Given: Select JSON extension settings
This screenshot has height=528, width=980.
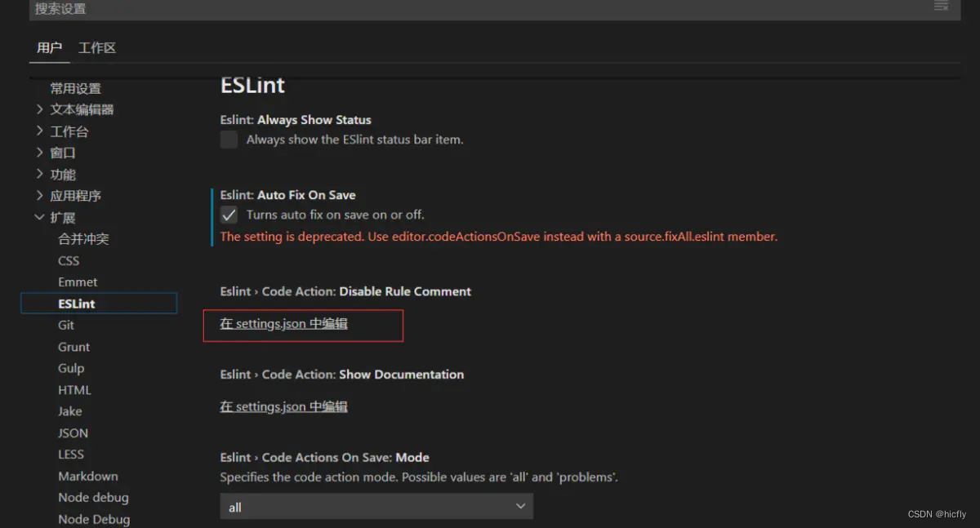Looking at the screenshot, I should (x=73, y=433).
